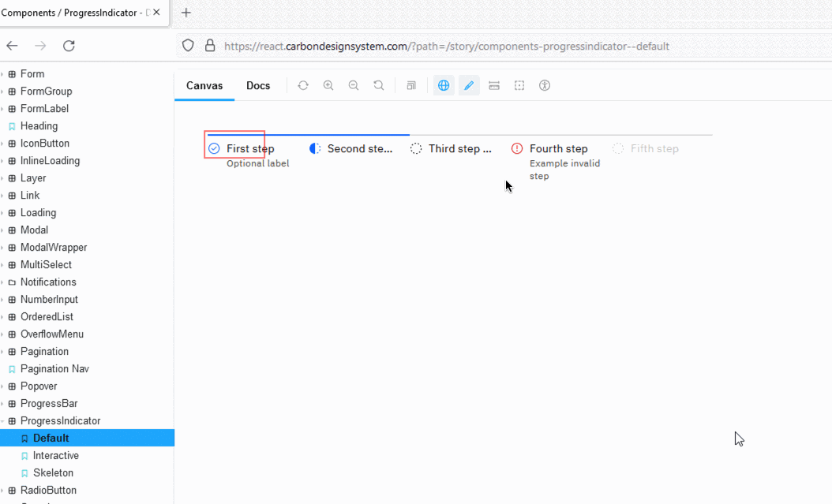Select the Canvas tab
Screen dimensions: 832x504
pyautogui.click(x=204, y=85)
